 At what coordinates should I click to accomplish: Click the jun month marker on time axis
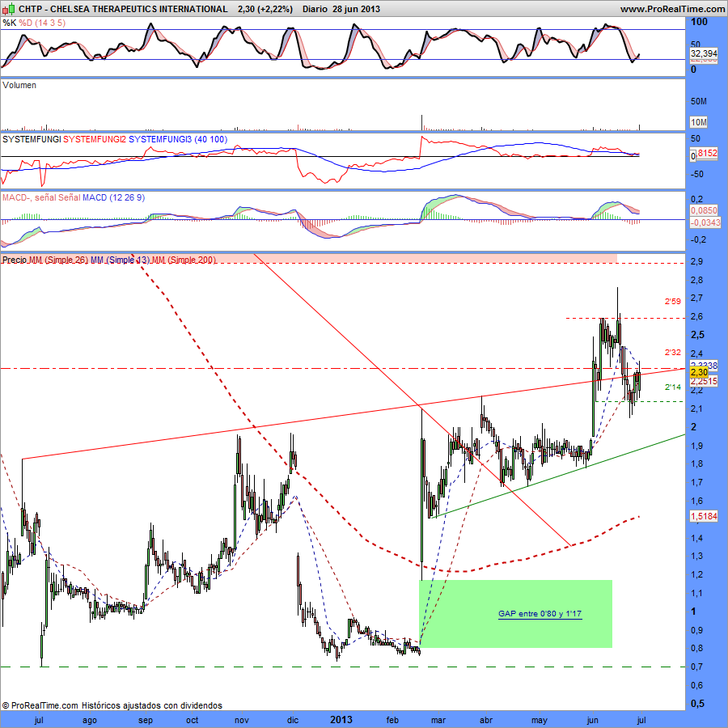click(x=593, y=720)
